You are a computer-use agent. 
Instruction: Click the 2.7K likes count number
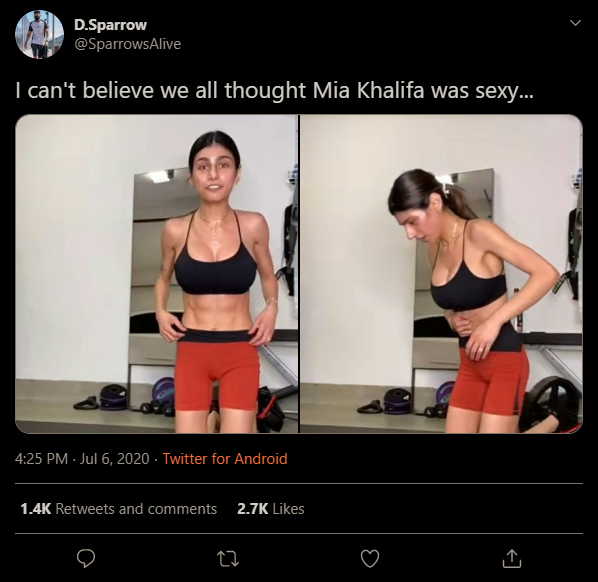coord(252,509)
